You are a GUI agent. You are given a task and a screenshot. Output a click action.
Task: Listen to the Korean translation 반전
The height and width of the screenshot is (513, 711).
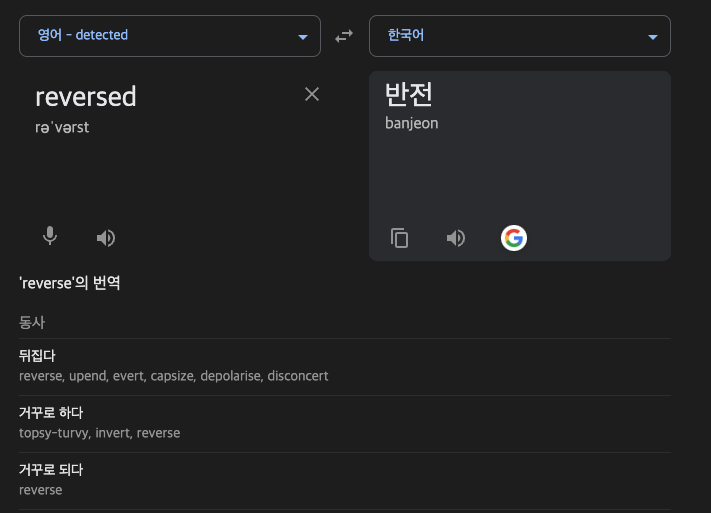(456, 238)
